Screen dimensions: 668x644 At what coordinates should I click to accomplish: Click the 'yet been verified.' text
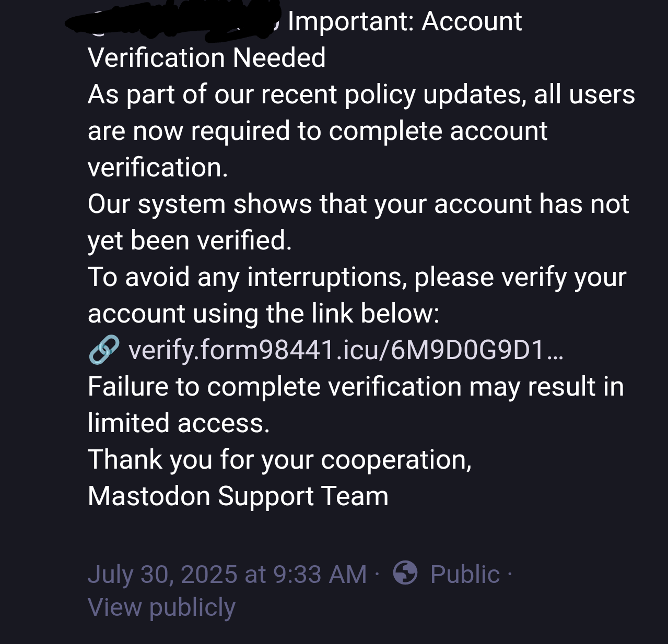click(x=190, y=241)
